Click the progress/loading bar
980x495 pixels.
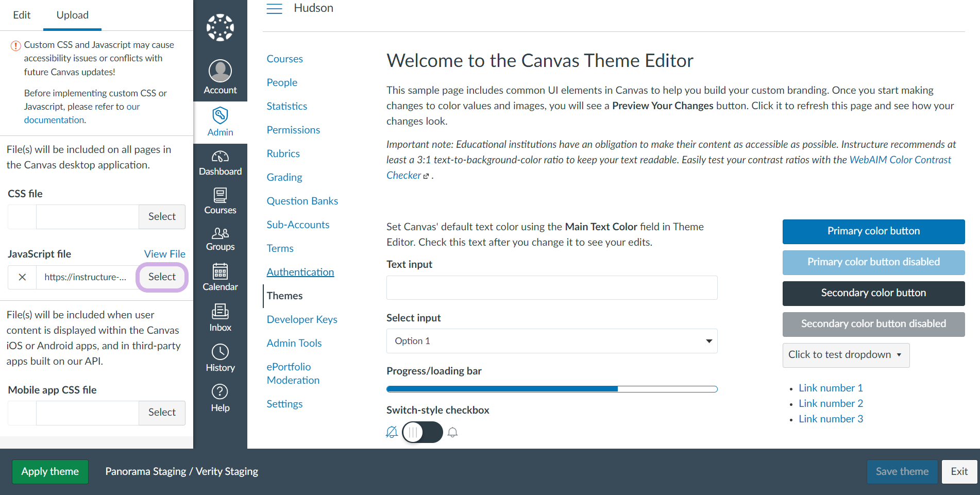coord(552,389)
